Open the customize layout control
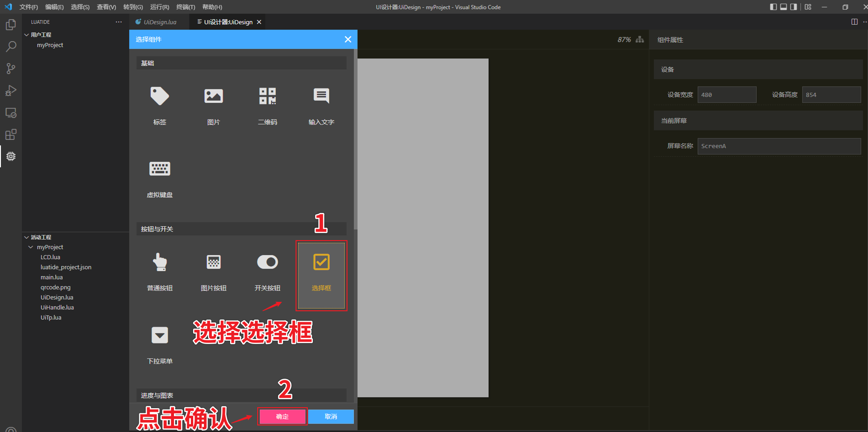This screenshot has width=868, height=432. point(808,7)
